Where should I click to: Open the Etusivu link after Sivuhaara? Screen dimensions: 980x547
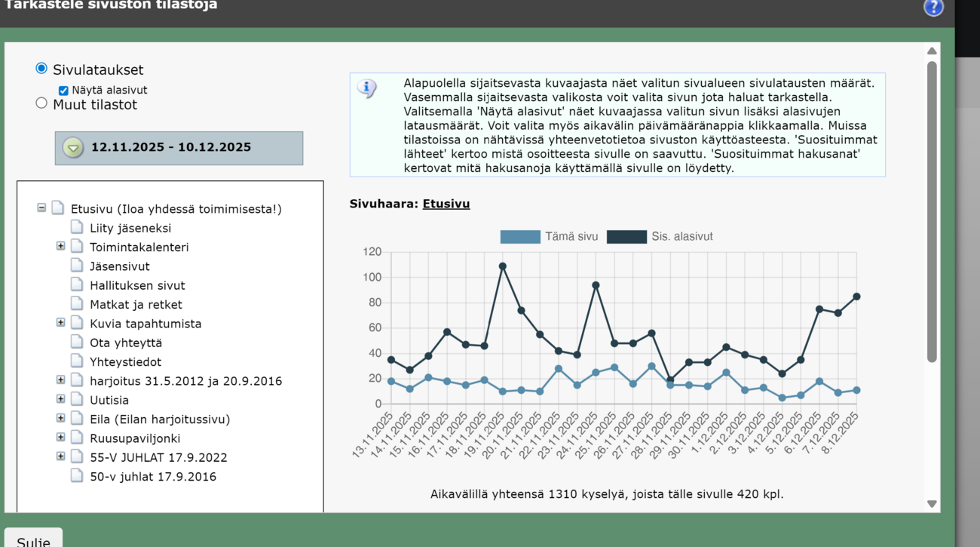pos(446,204)
